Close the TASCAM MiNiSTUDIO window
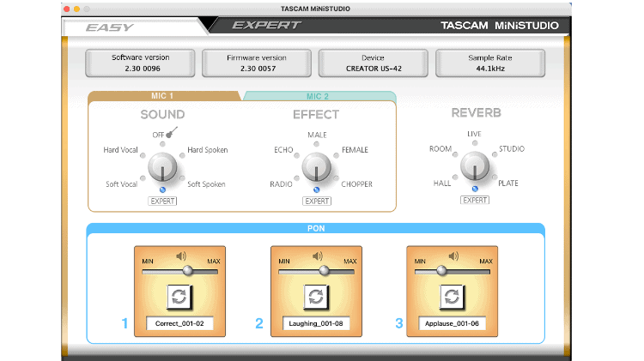 pos(67,9)
